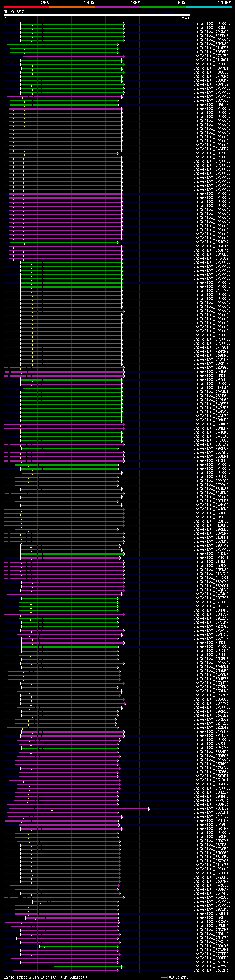Click the identifier UniRef100_A1CDQ5

tap(211, 461)
